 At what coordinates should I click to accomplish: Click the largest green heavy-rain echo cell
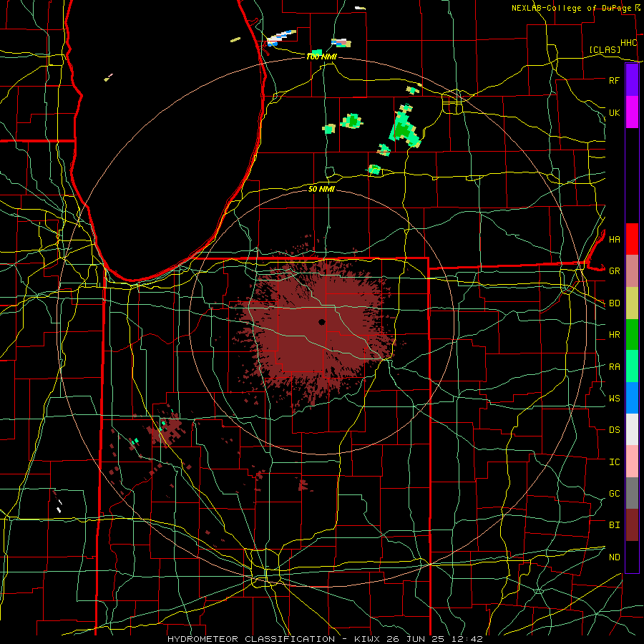coord(404,130)
